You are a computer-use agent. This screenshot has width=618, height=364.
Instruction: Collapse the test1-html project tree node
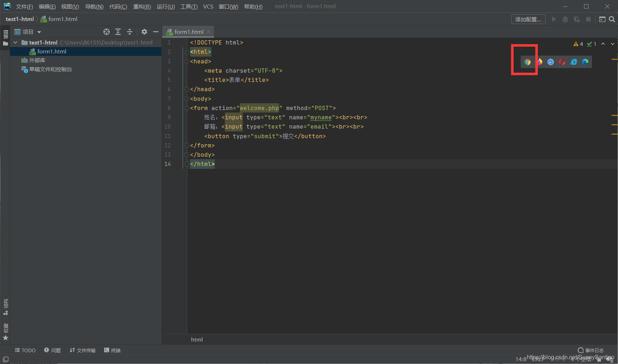click(15, 42)
